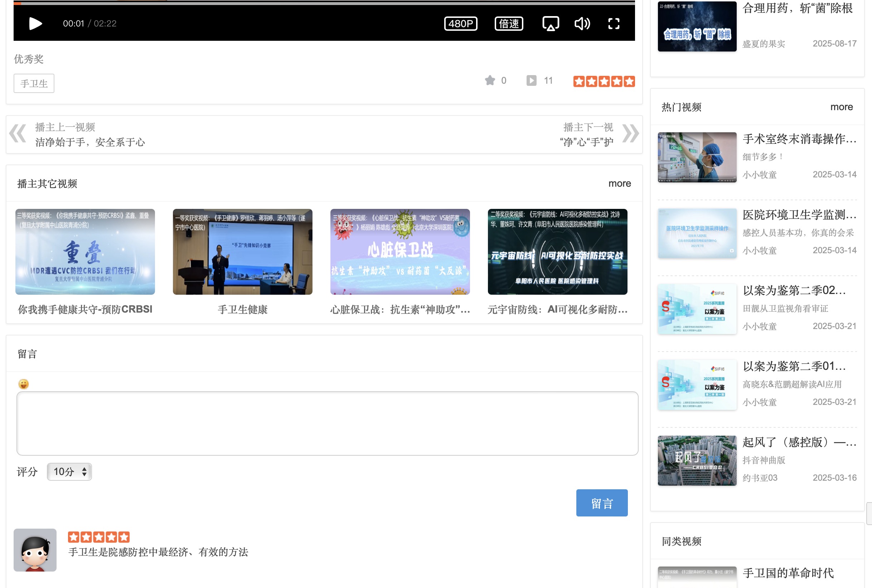The width and height of the screenshot is (872, 588).
Task: Click the 手卫生 tag
Action: [34, 83]
